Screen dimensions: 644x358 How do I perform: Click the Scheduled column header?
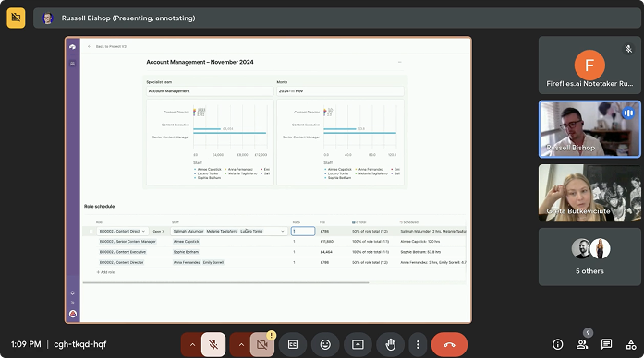pyautogui.click(x=409, y=222)
